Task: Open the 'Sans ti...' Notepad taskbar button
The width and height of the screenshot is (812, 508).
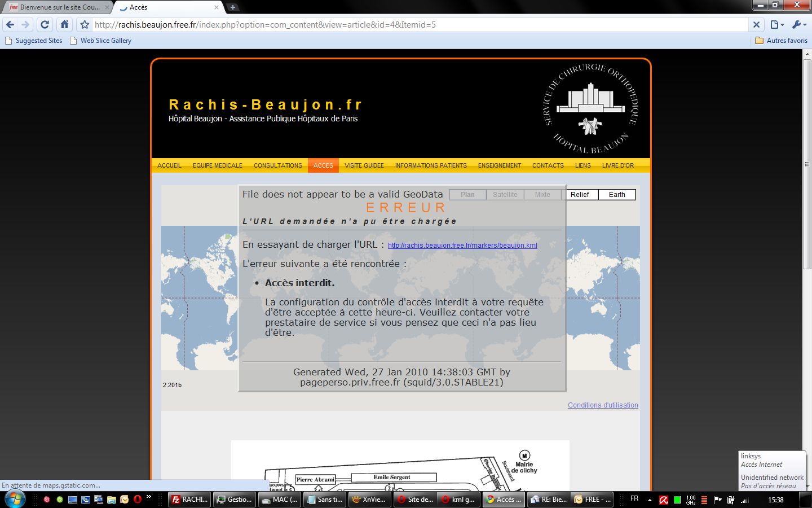Action: (325, 500)
